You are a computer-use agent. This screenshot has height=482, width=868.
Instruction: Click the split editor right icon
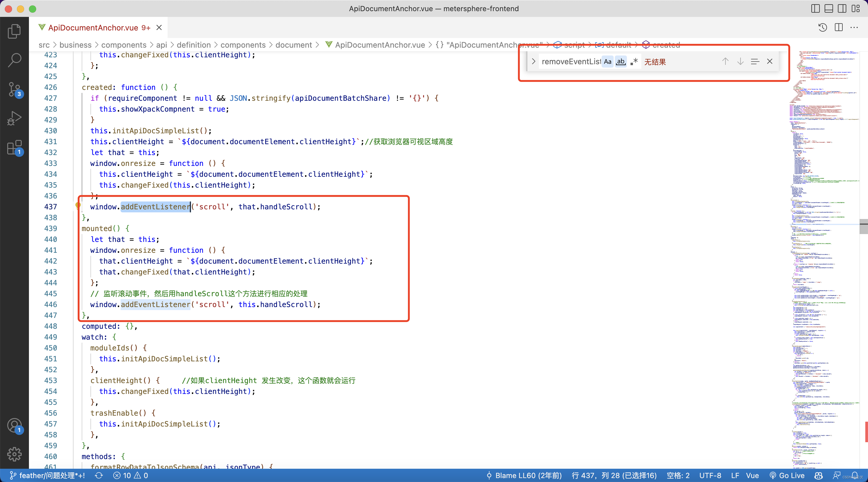click(839, 27)
